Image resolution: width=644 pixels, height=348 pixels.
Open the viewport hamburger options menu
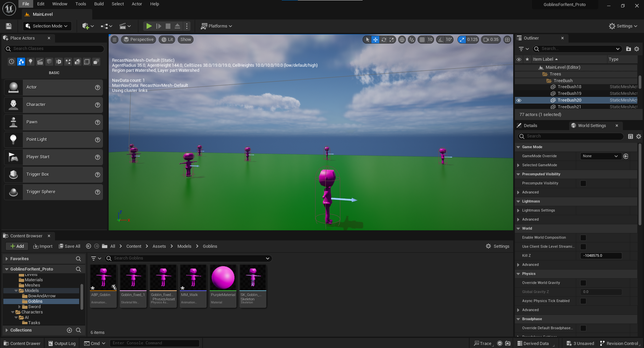pyautogui.click(x=115, y=40)
